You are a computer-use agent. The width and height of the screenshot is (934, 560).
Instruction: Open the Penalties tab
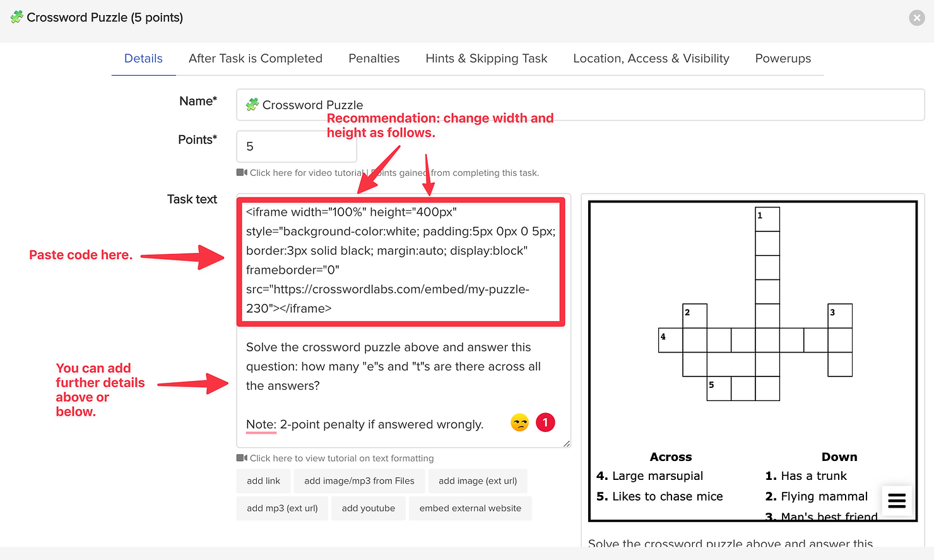(x=374, y=59)
